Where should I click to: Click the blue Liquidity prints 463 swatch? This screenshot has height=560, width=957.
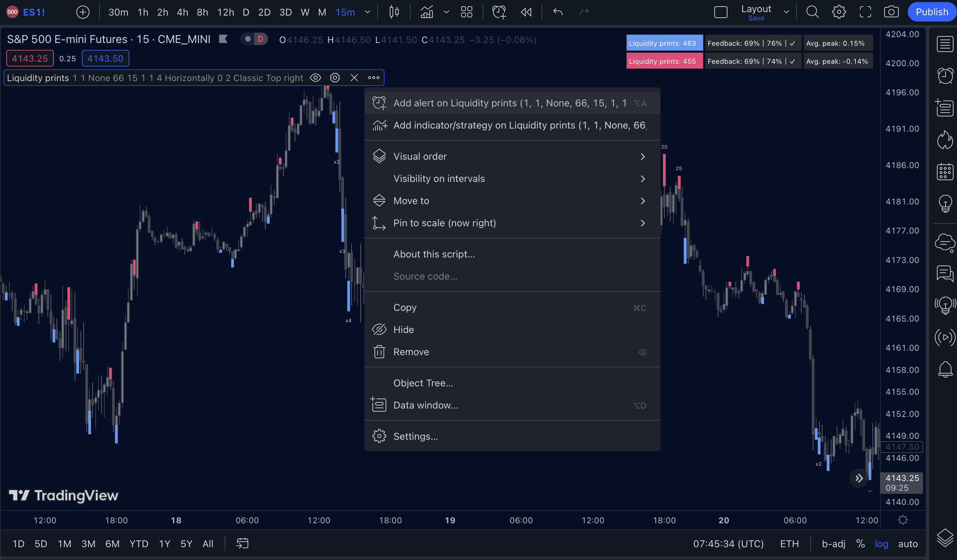tap(664, 43)
